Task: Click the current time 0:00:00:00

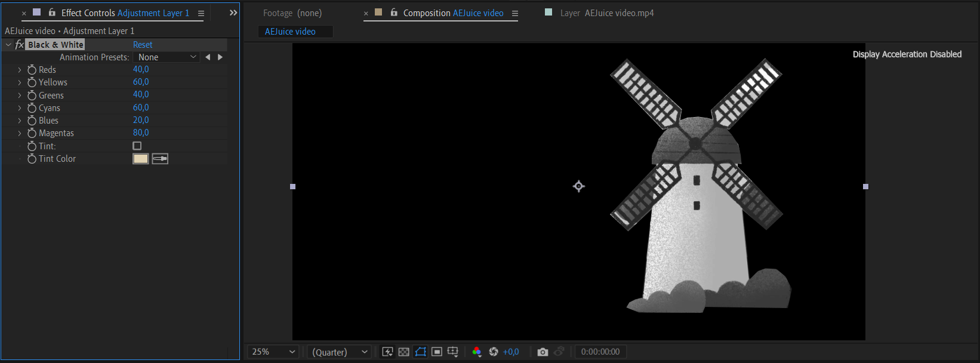Action: 600,352
